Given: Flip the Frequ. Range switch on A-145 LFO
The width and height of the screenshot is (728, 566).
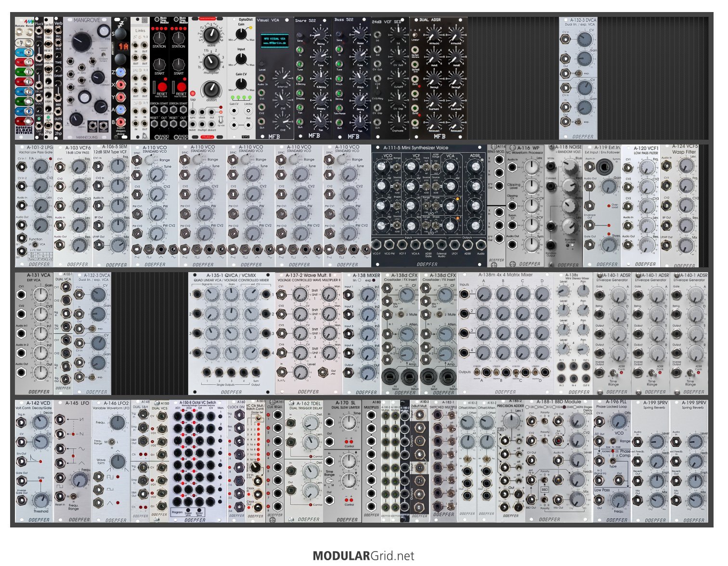Looking at the screenshot, I should [73, 497].
